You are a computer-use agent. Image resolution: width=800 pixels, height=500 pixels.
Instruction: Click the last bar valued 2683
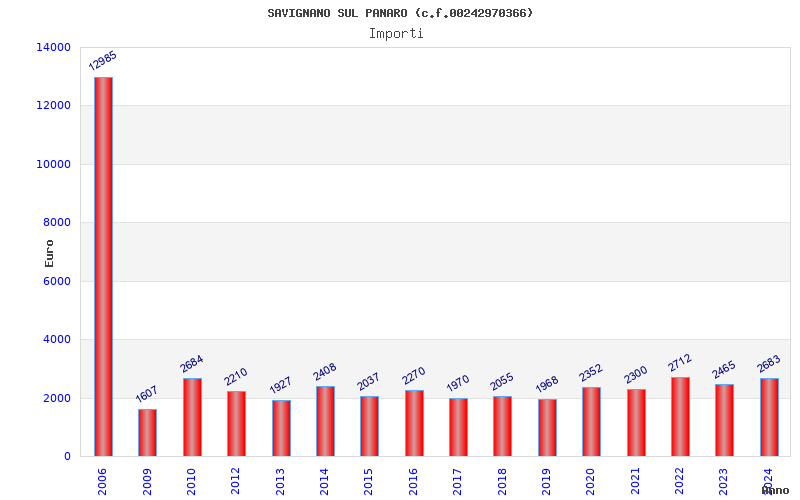769,417
